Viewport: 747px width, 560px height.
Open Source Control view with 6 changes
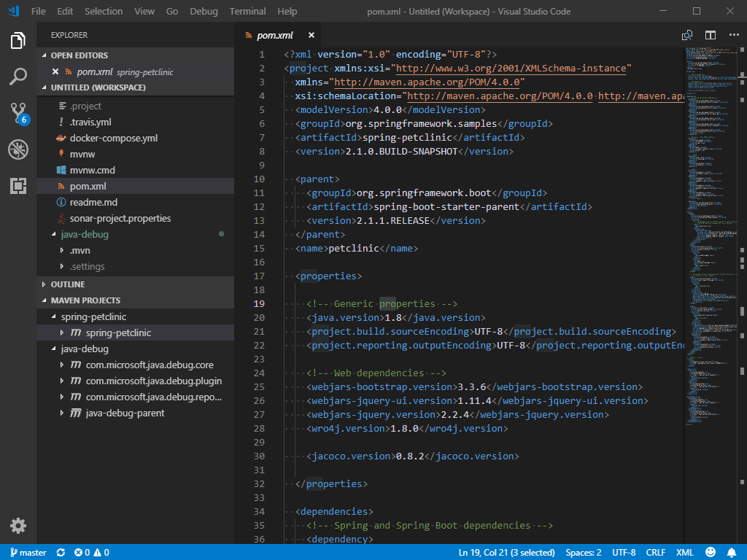[18, 113]
